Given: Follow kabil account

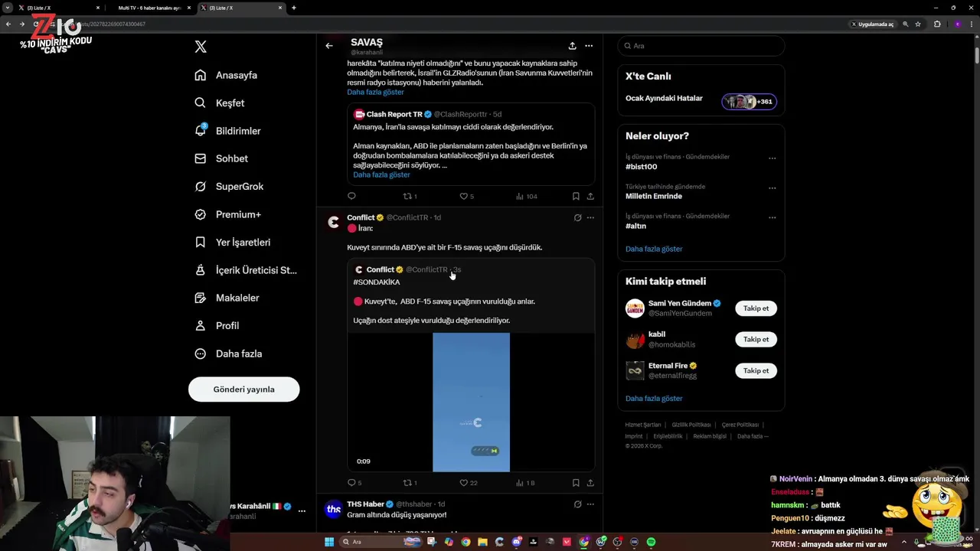Looking at the screenshot, I should click(756, 339).
